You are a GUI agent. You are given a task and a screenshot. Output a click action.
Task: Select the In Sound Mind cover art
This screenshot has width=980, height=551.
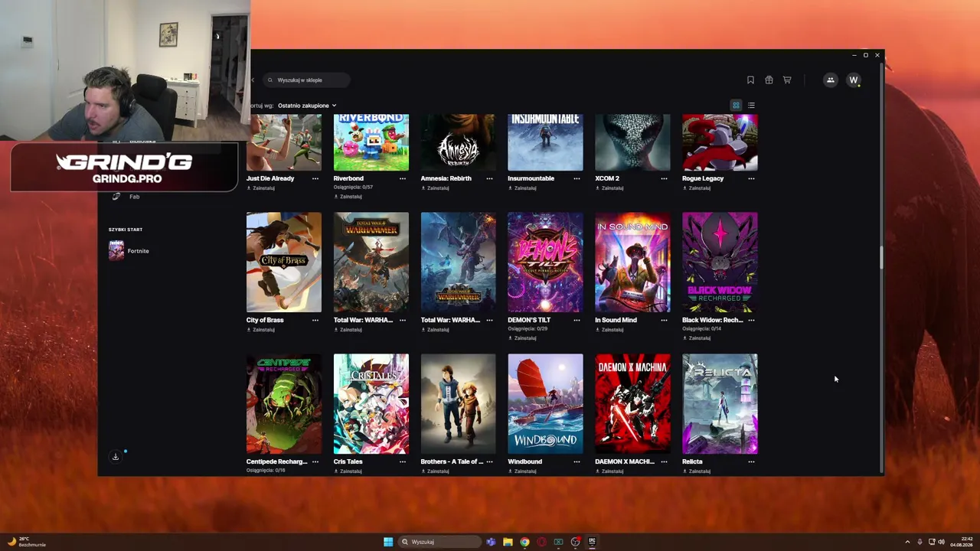point(632,262)
